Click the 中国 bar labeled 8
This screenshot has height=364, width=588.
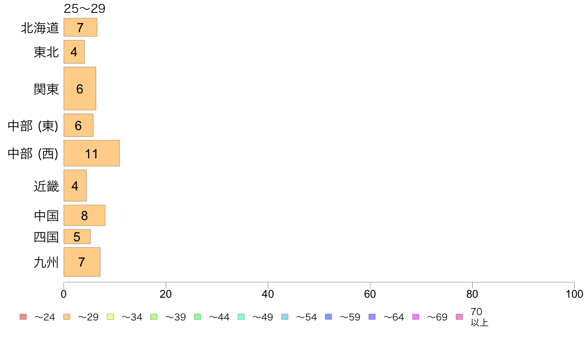(x=84, y=215)
